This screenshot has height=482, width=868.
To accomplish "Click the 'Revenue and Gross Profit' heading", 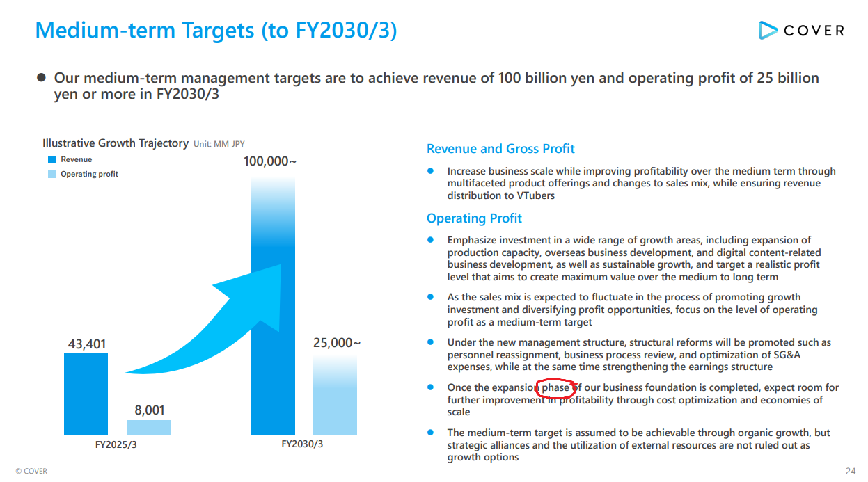I will (x=500, y=149).
